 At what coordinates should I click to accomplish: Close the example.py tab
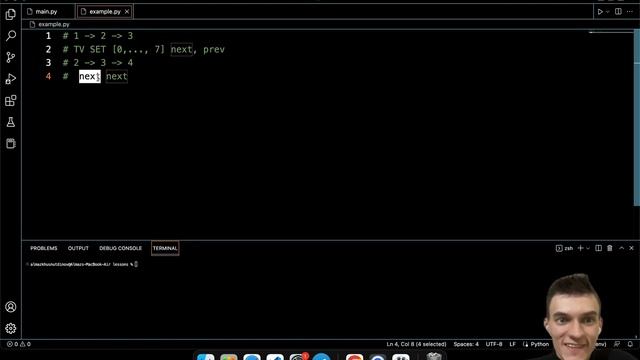tap(127, 11)
